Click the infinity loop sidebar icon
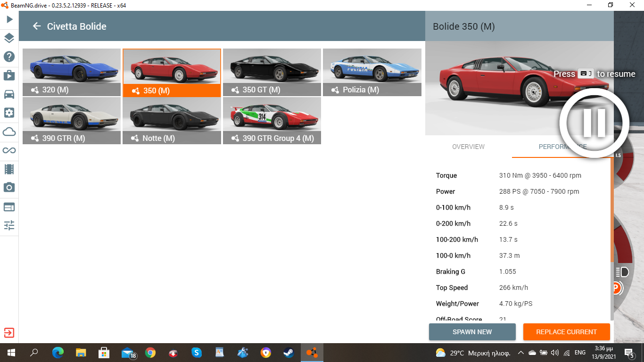 9,150
